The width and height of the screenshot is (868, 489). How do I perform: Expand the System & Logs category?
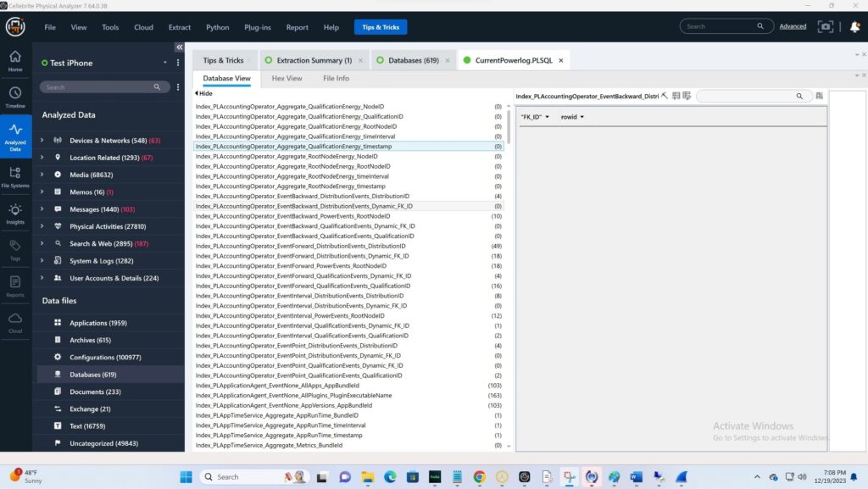click(42, 260)
